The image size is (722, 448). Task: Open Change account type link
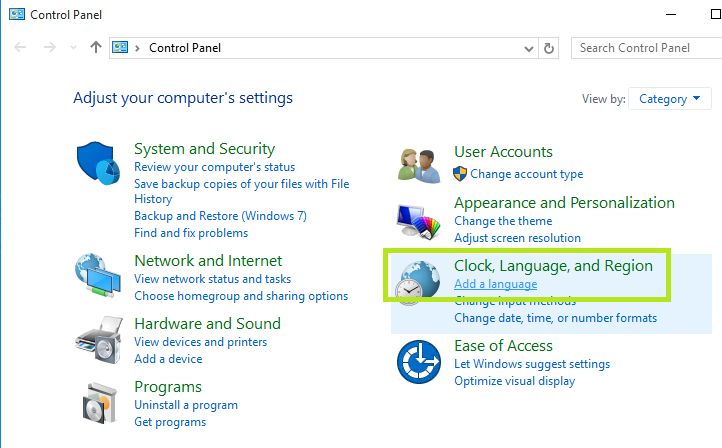526,174
